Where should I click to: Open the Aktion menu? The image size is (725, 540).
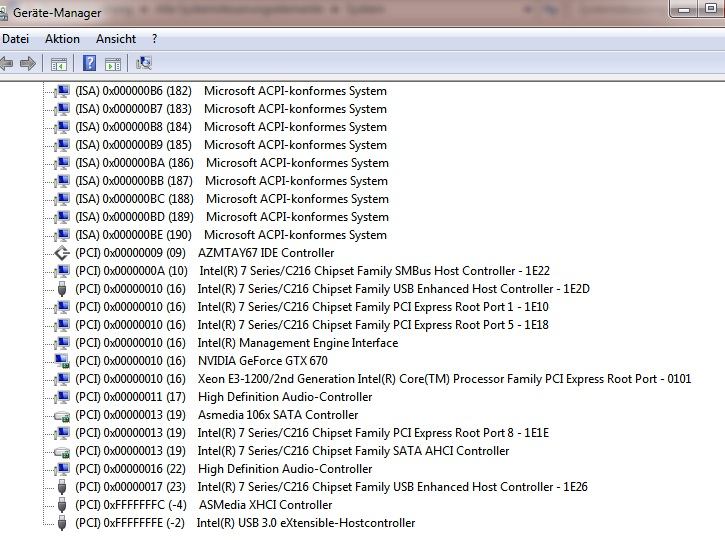tap(62, 39)
